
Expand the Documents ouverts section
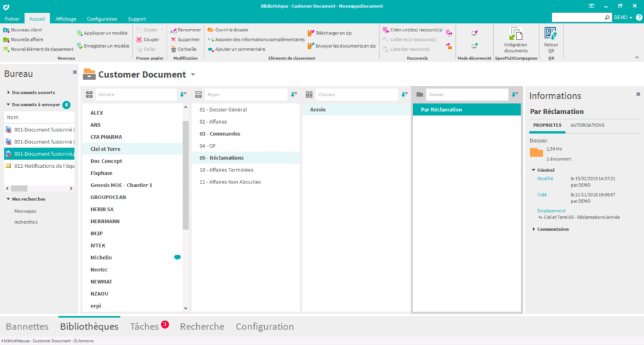(x=9, y=92)
